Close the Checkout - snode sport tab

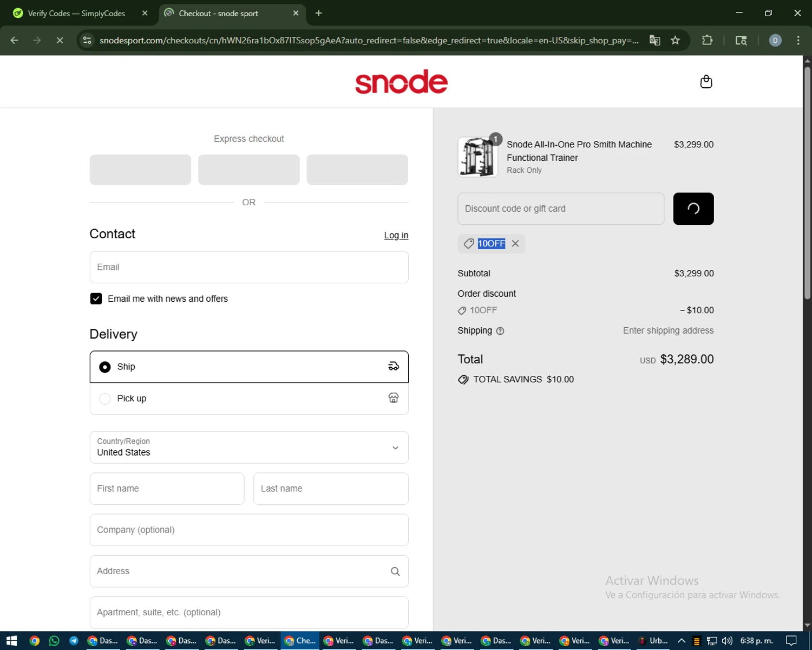click(x=296, y=13)
